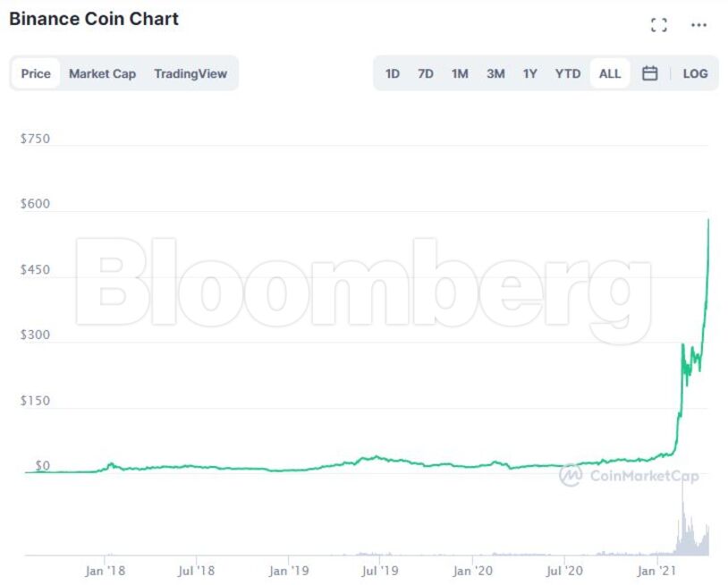The width and height of the screenshot is (728, 585).
Task: Click the fullscreen expand icon
Action: pos(659,24)
